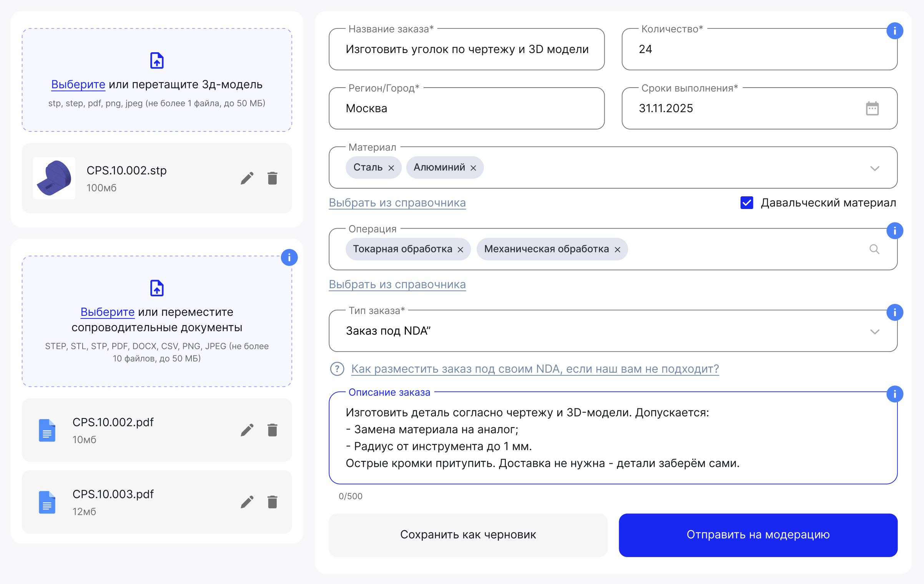Remove the Сталь material chip
Image resolution: width=924 pixels, height=584 pixels.
[392, 168]
